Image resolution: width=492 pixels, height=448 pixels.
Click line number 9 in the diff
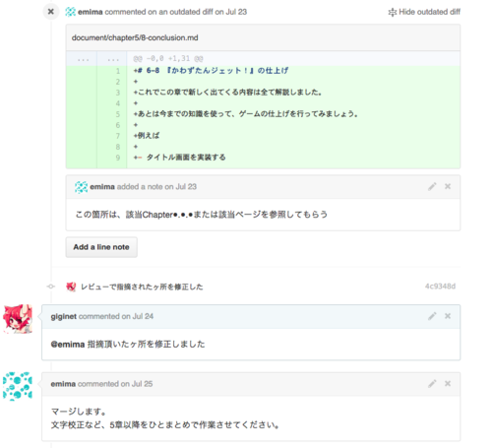coord(118,158)
